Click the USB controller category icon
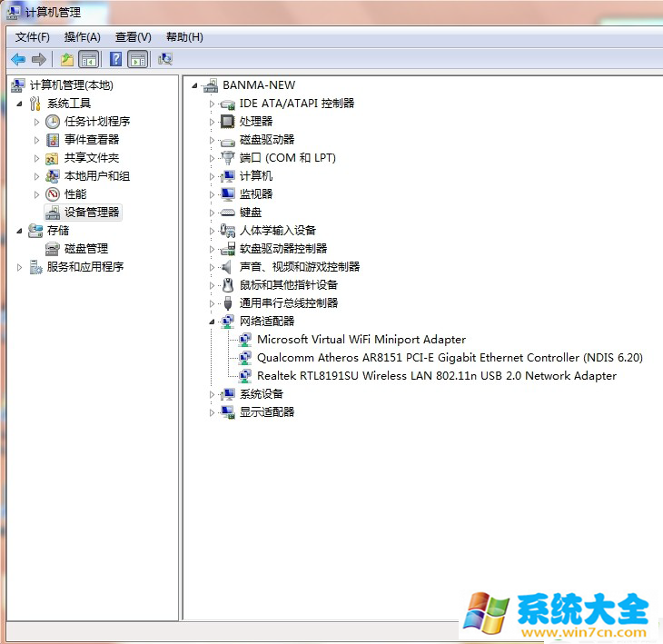Viewport: 663px width, 644px height. 227,303
